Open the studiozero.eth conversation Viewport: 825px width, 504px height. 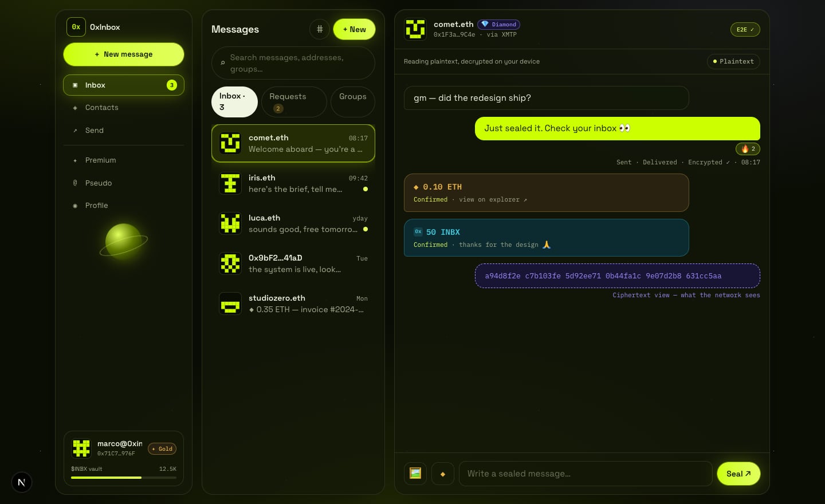(x=293, y=304)
